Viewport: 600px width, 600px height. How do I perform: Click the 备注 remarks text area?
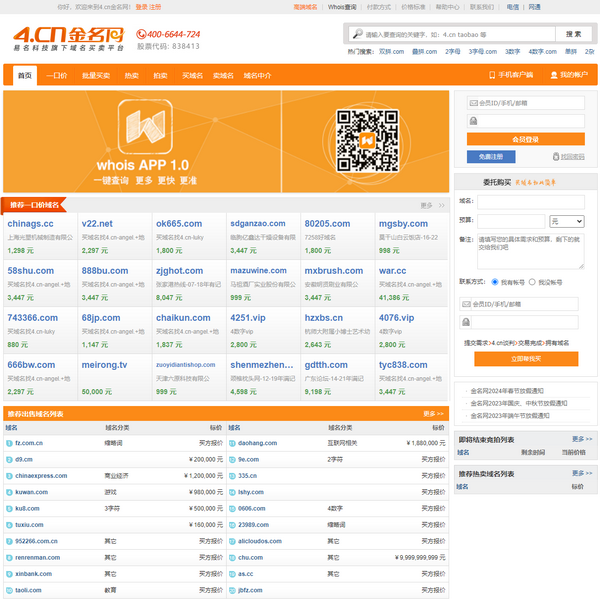click(x=530, y=251)
